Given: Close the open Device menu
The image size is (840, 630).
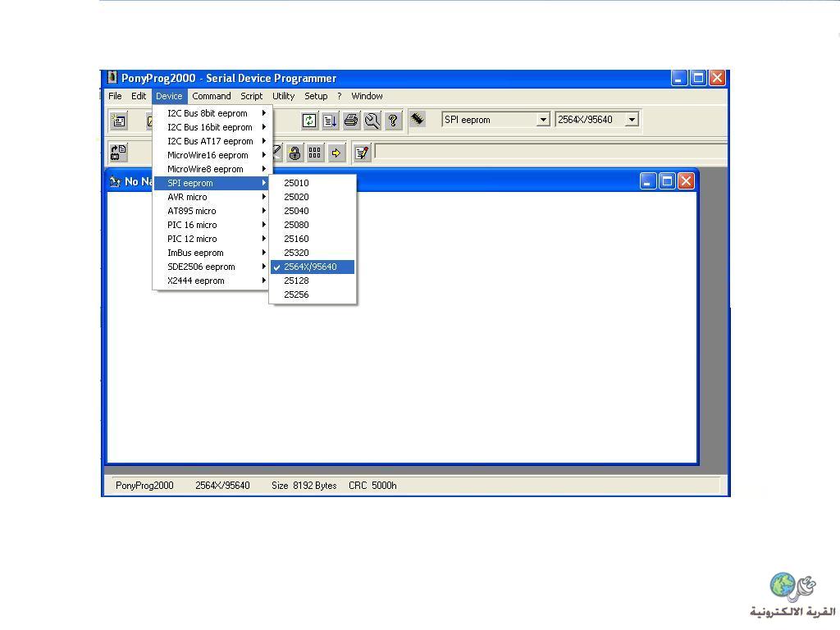Looking at the screenshot, I should point(169,96).
